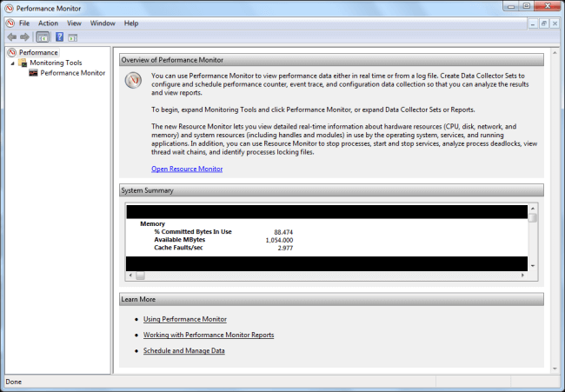Click the Memory heading in System Summary
This screenshot has width=565, height=392.
coord(152,223)
